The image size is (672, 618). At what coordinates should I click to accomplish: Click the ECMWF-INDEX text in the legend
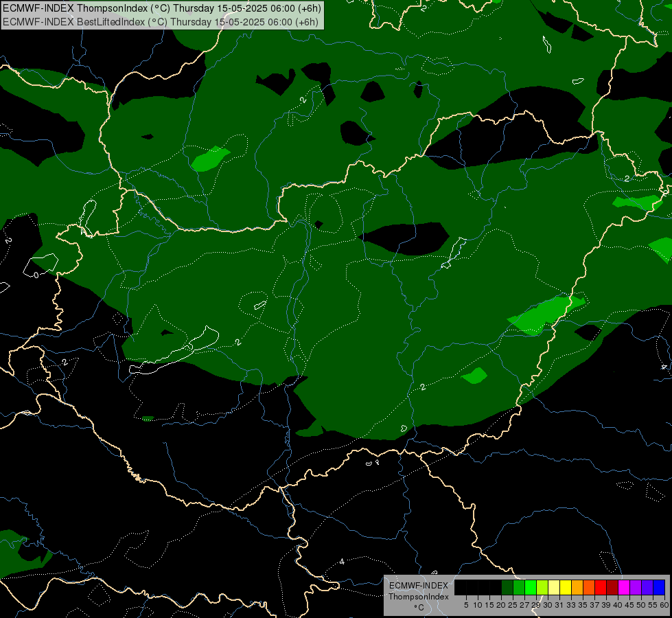coord(418,586)
